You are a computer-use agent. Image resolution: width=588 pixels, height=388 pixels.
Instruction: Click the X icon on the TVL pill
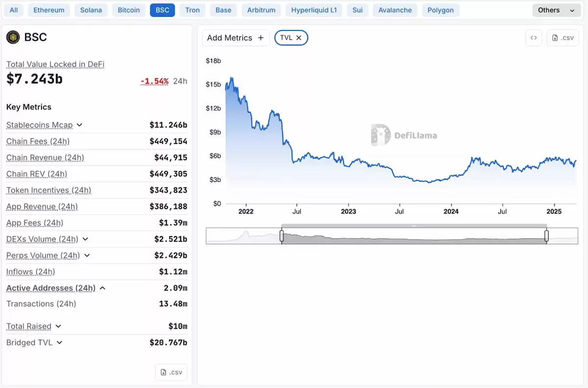[x=299, y=38]
